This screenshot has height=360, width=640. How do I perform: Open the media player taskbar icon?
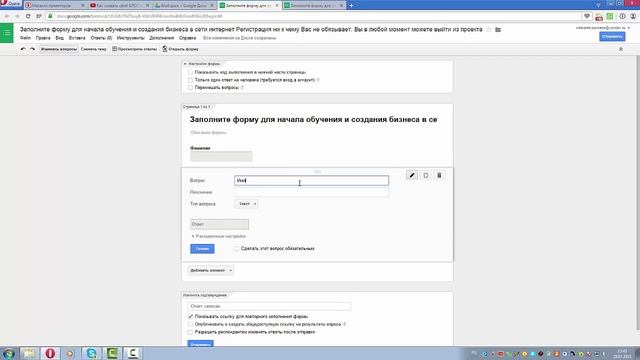pos(70,353)
